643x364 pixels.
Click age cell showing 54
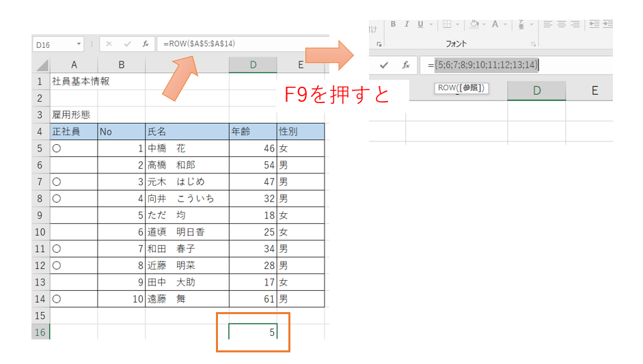pyautogui.click(x=253, y=165)
